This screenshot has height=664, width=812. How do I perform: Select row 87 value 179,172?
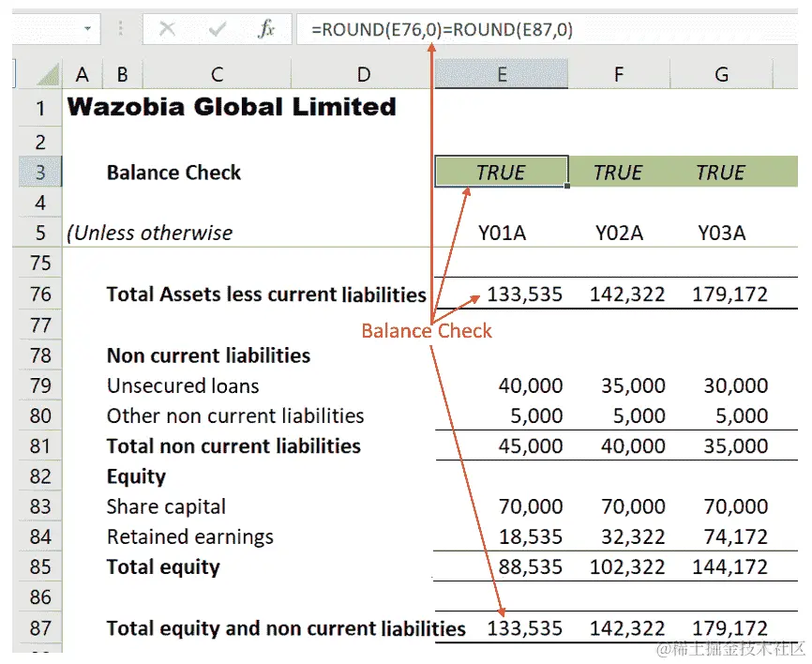pos(729,628)
